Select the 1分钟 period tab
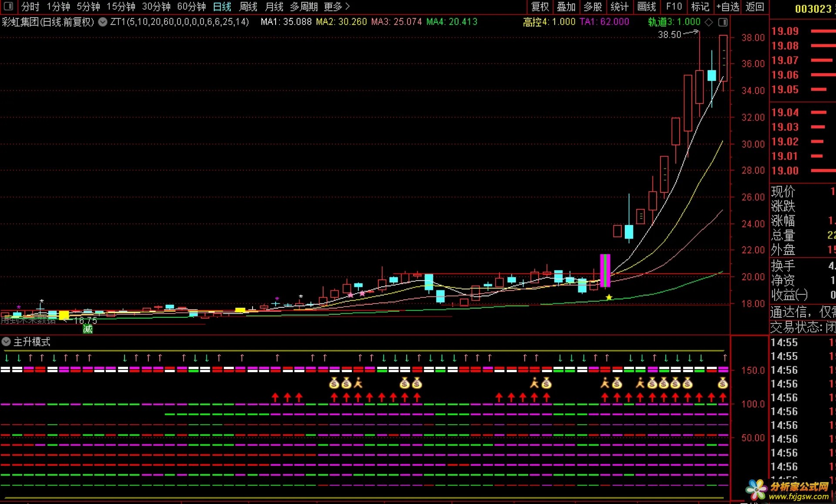 pos(58,7)
